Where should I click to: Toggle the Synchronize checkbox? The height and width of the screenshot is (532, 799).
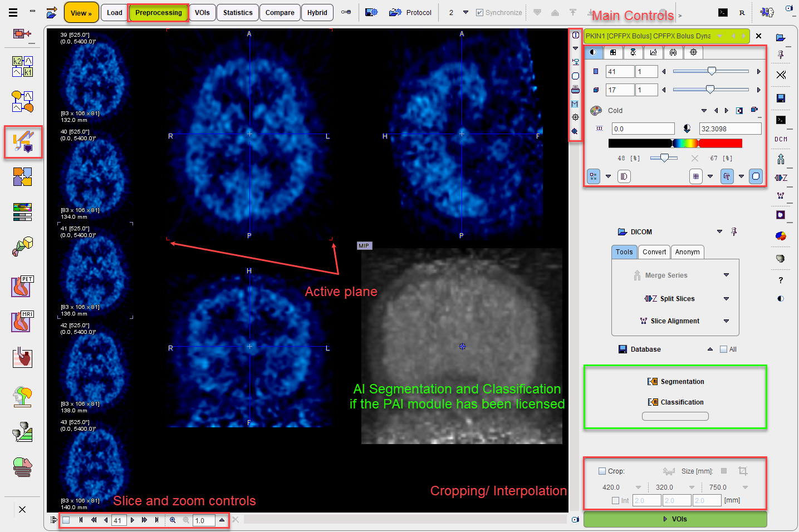(x=479, y=12)
